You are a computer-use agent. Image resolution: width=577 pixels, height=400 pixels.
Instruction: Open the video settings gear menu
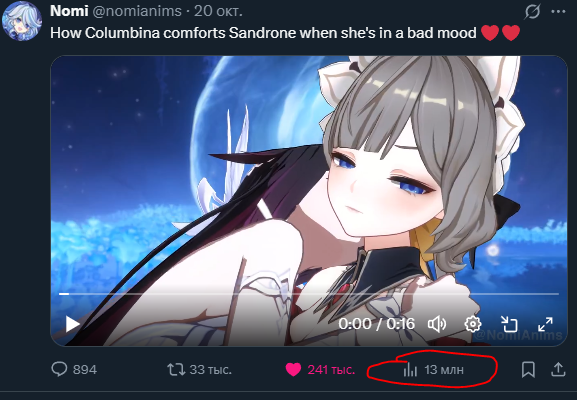click(473, 324)
